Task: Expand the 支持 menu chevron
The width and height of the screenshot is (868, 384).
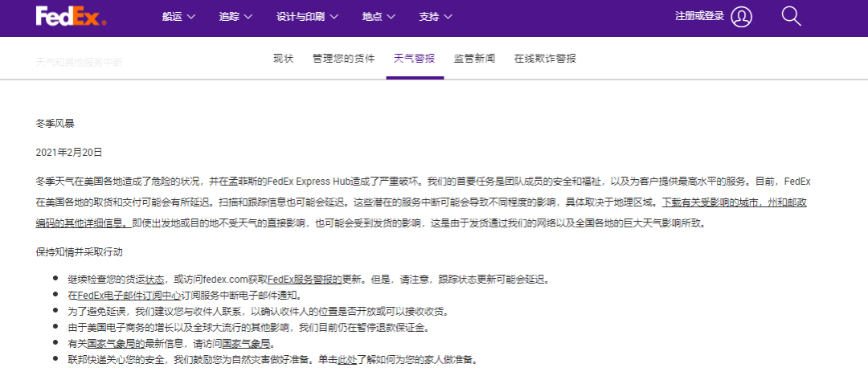Action: click(x=448, y=17)
